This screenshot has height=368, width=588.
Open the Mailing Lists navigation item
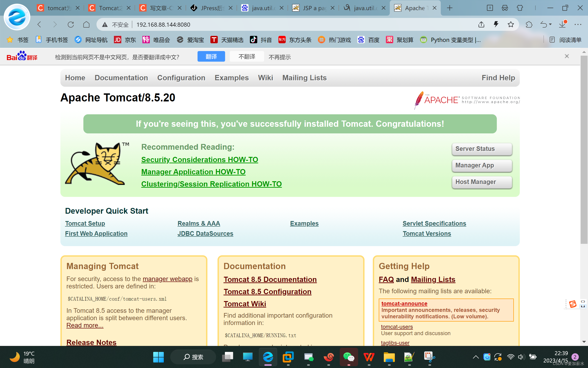pyautogui.click(x=304, y=78)
